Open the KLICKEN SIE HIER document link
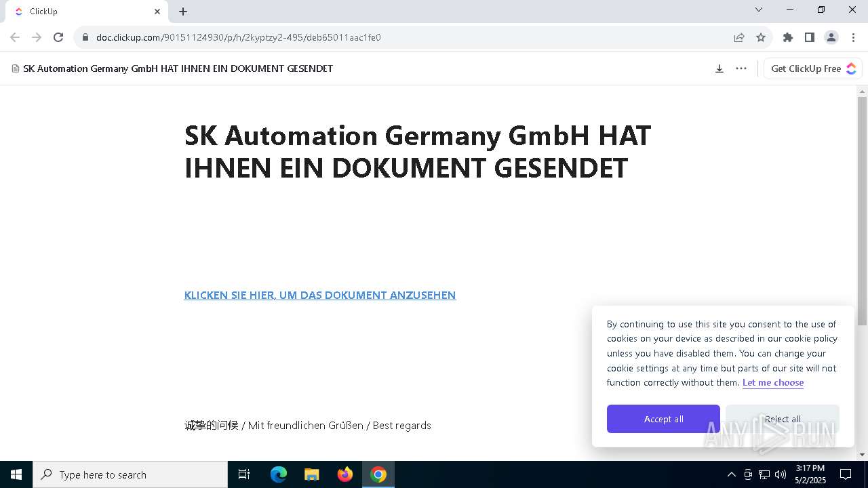This screenshot has width=868, height=488. point(320,295)
